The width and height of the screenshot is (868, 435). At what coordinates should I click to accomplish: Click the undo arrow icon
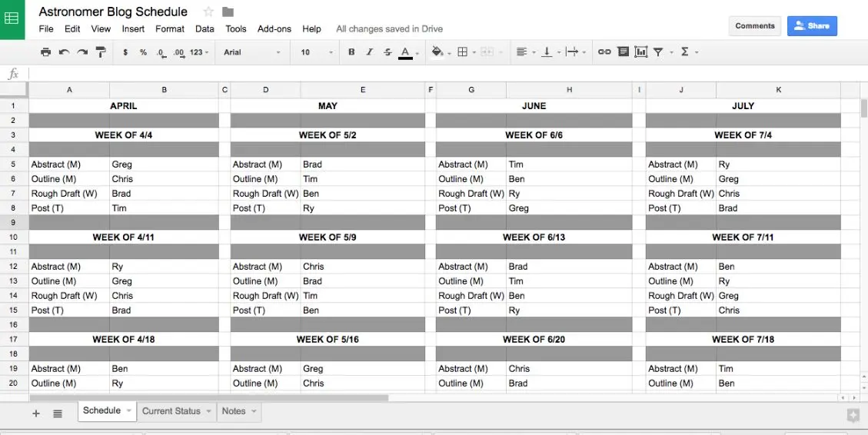click(x=65, y=52)
